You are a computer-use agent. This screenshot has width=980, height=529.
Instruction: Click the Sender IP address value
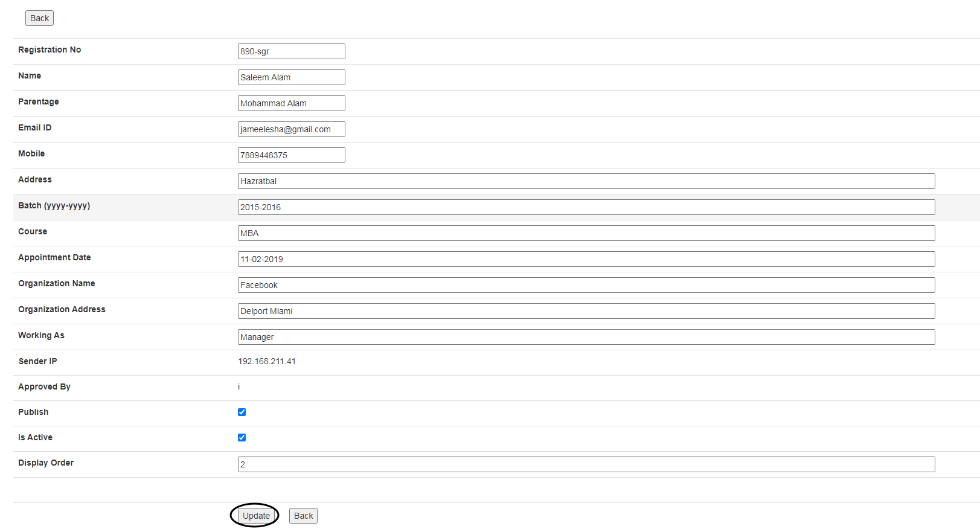tap(267, 362)
